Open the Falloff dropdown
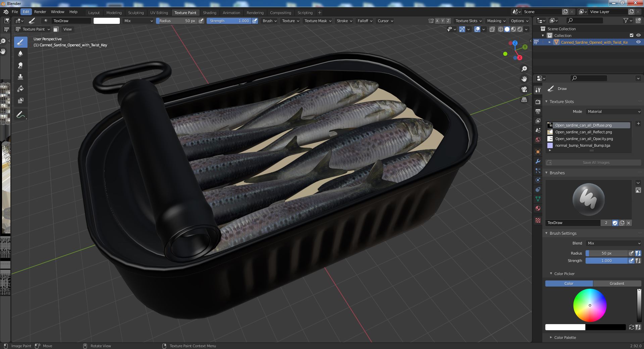Viewport: 644px width, 349px height. 365,21
